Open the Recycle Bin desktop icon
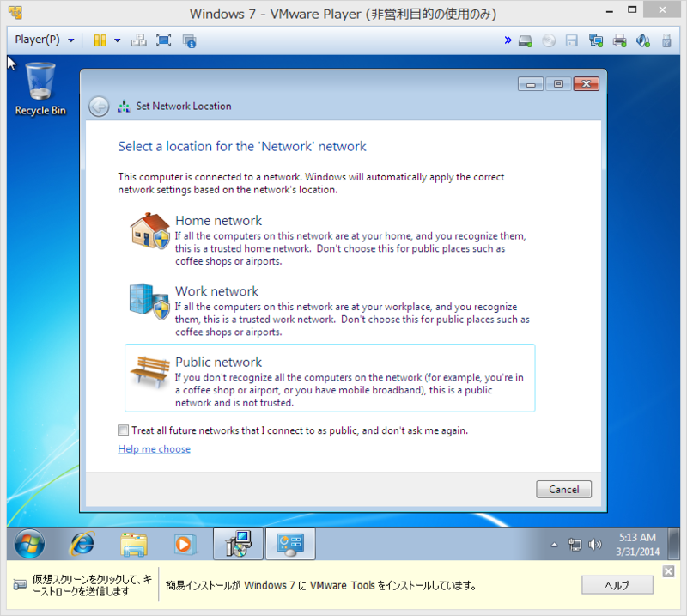687x616 pixels. coord(40,89)
